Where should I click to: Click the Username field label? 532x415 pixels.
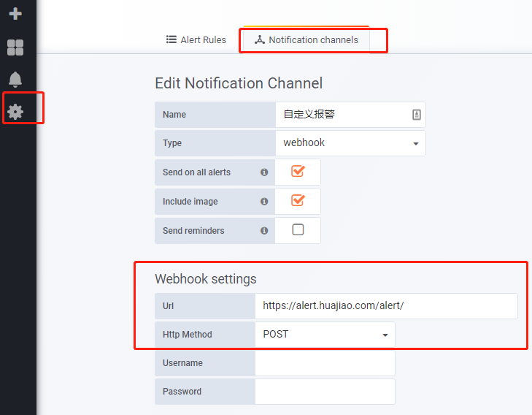tap(182, 363)
